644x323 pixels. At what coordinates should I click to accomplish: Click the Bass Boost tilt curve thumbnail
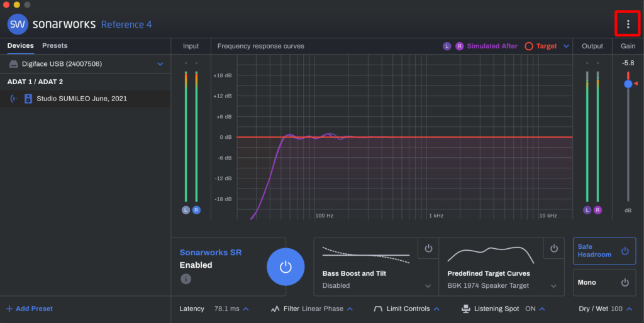pos(366,255)
